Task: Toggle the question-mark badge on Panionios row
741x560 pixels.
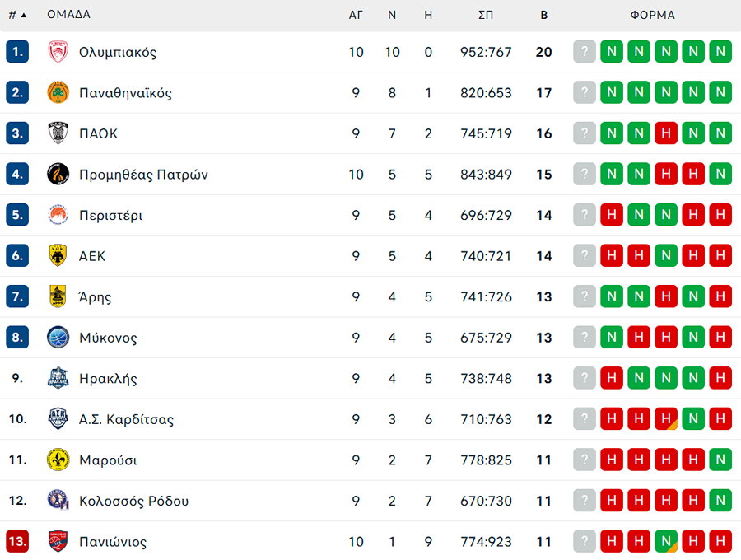Action: click(584, 541)
